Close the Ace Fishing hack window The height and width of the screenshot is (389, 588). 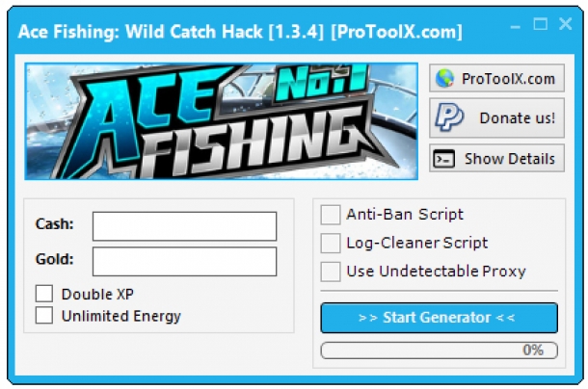pos(565,24)
